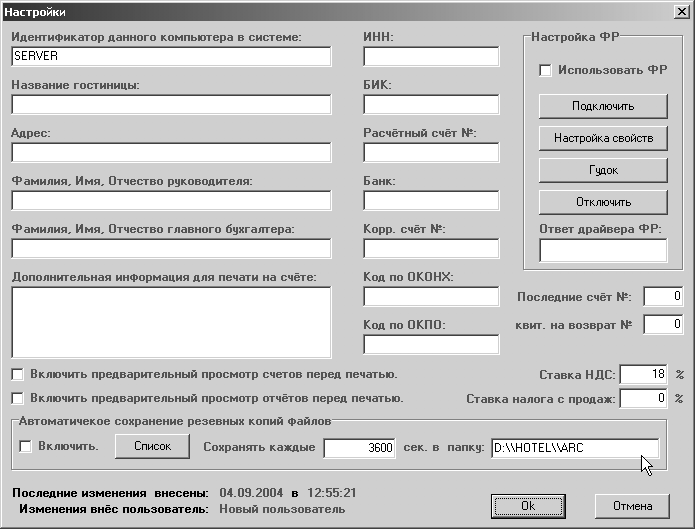Focus the computer identifier field SERVER
This screenshot has width=695, height=529.
point(171,56)
